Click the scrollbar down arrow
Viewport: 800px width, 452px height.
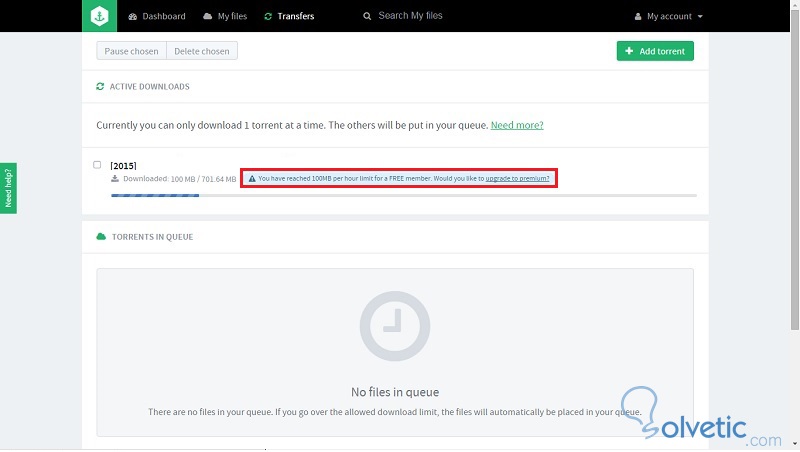(795, 444)
